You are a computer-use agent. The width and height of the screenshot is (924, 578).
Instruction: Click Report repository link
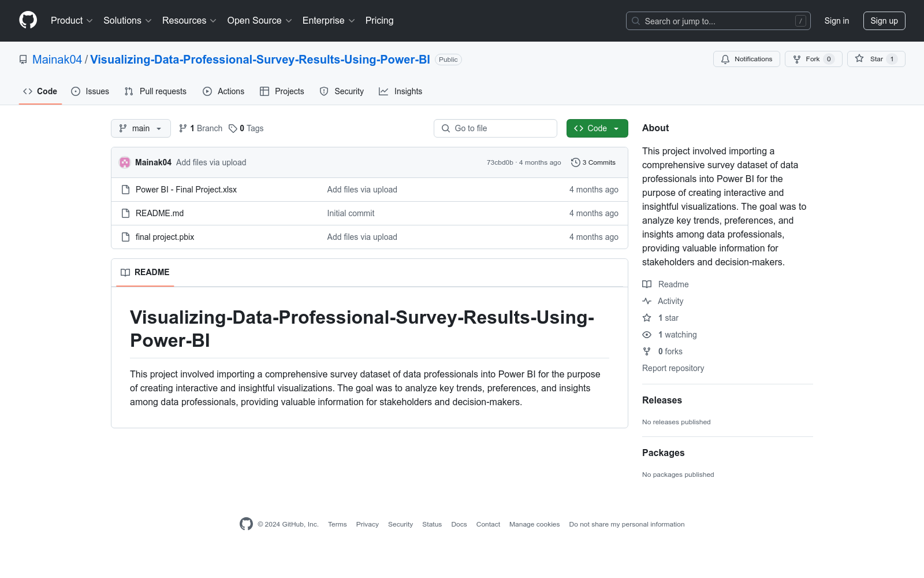click(x=673, y=368)
